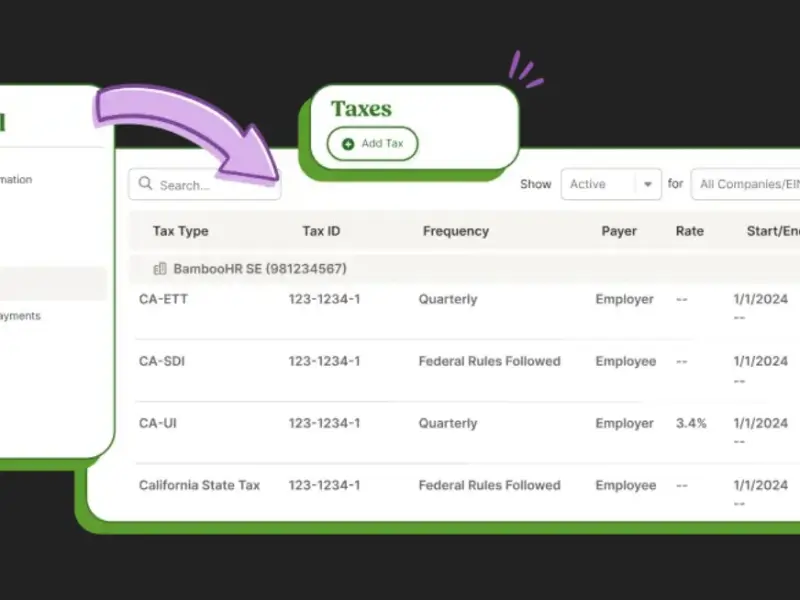Sort by the Rate column header
The width and height of the screenshot is (800, 600).
click(689, 231)
